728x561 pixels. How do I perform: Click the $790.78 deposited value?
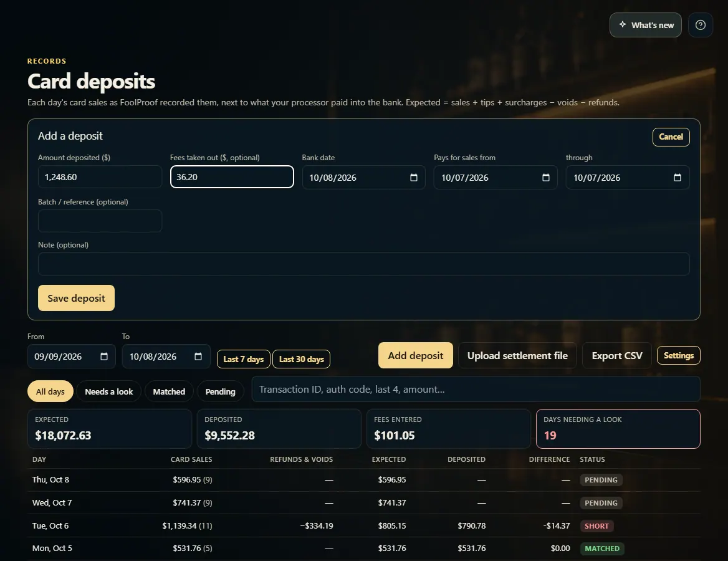[472, 525]
